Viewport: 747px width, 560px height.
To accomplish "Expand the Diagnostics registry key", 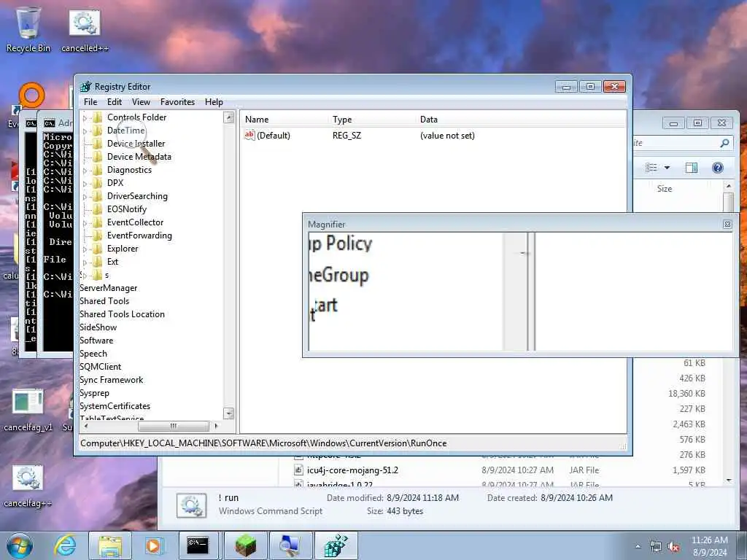I will coord(85,171).
